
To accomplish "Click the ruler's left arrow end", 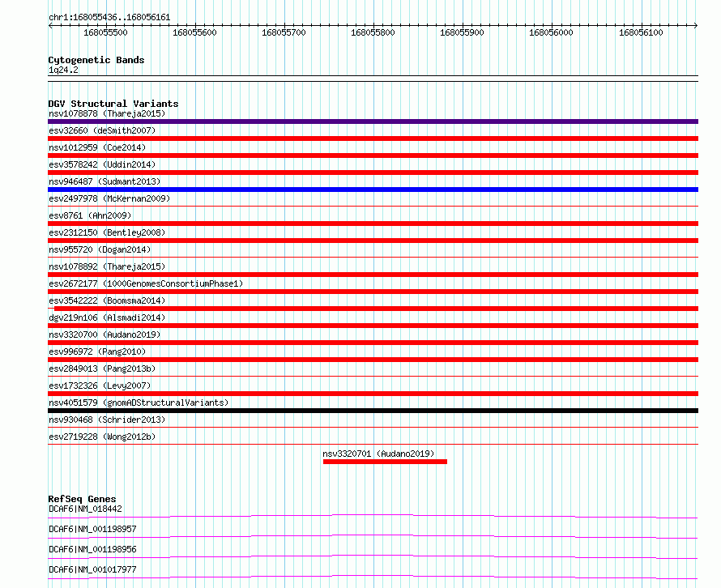I will tap(50, 25).
